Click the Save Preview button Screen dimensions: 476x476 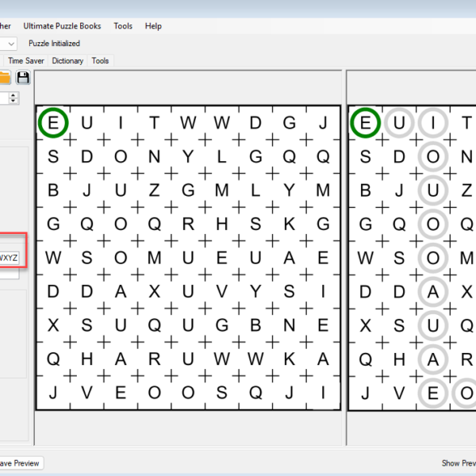(20, 463)
